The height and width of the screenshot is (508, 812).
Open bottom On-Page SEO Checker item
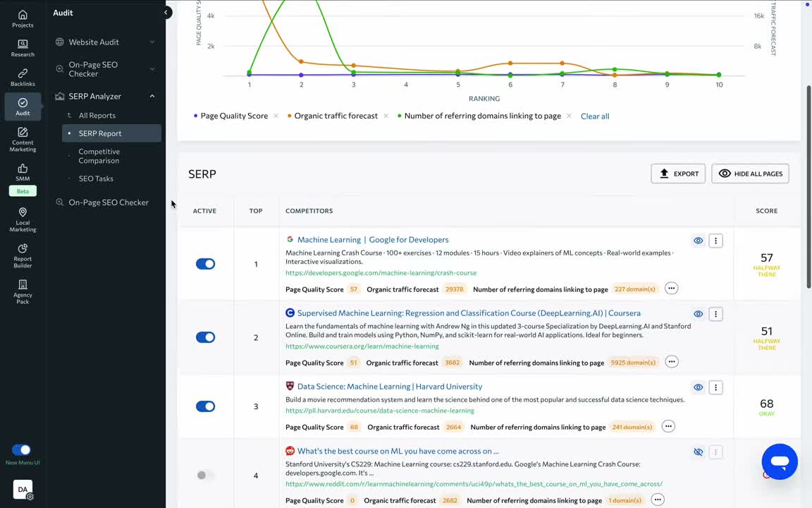[109, 202]
